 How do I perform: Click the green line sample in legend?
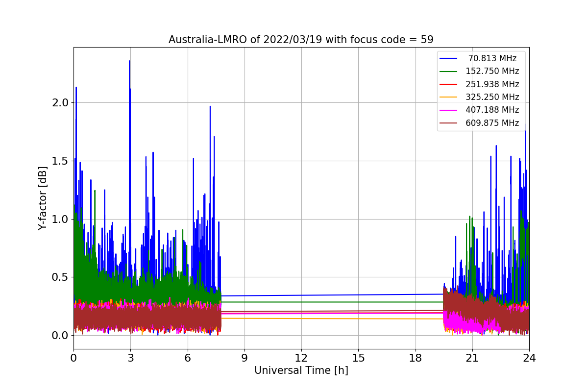coord(449,71)
